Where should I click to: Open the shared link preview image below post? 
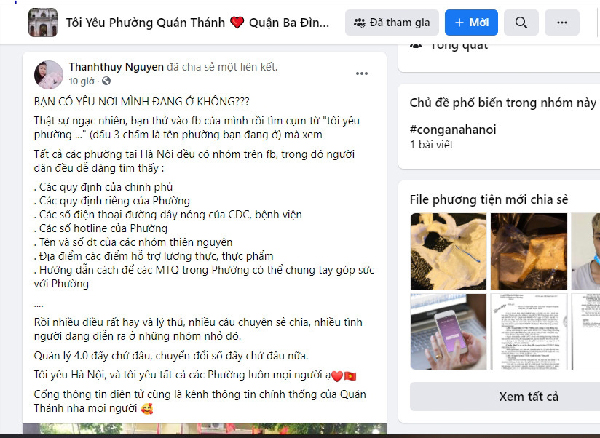pyautogui.click(x=205, y=428)
